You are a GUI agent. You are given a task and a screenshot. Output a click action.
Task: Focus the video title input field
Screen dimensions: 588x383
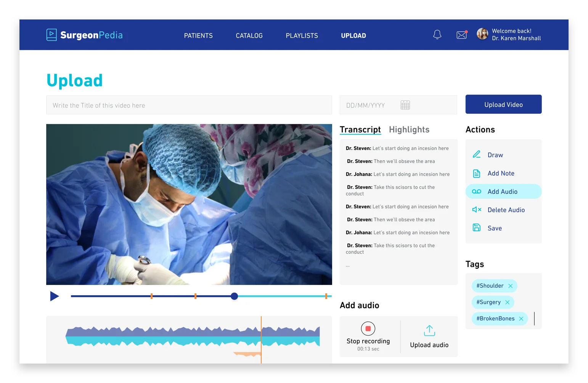189,105
